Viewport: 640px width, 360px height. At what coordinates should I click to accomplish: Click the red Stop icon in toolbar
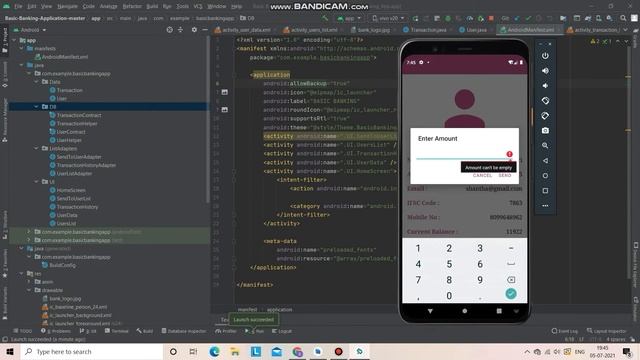pos(491,18)
